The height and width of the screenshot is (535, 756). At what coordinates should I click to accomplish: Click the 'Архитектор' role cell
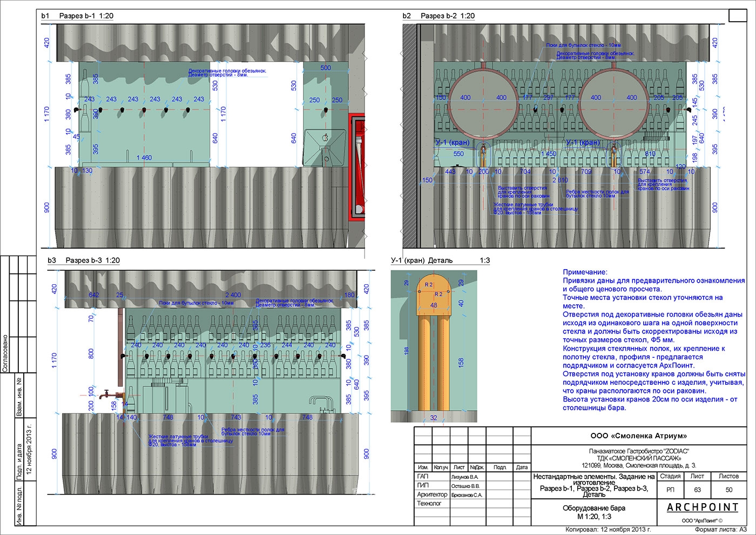(432, 494)
